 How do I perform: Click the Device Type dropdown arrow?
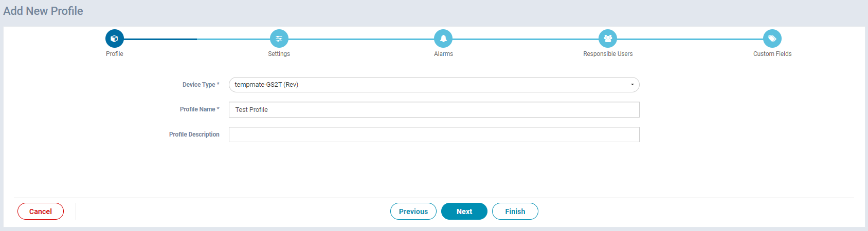[632, 85]
